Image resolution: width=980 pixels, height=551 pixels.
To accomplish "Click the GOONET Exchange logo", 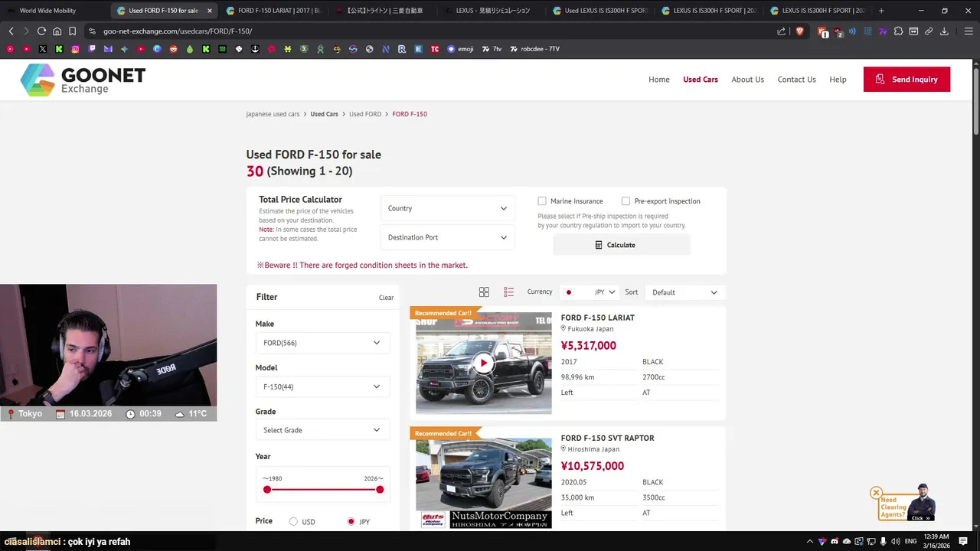I will (x=83, y=80).
